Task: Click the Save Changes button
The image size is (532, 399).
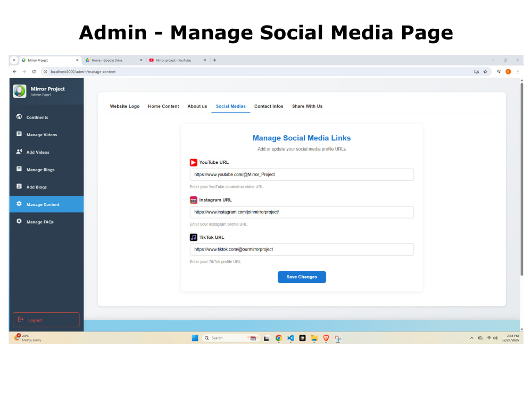Action: click(302, 277)
